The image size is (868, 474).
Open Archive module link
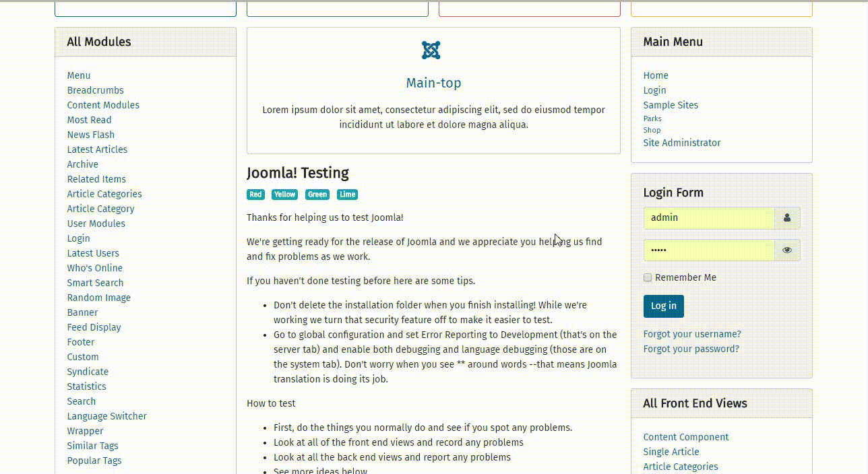click(83, 164)
